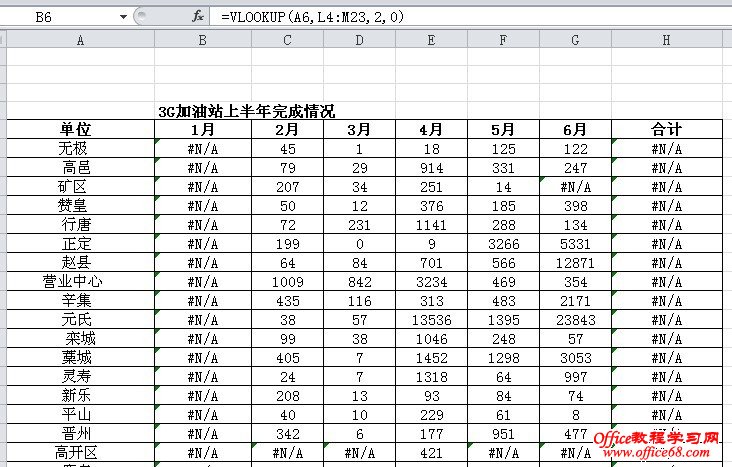The image size is (732, 467).
Task: Click the formula bar with VLOOKUP formula
Action: [x=471, y=17]
